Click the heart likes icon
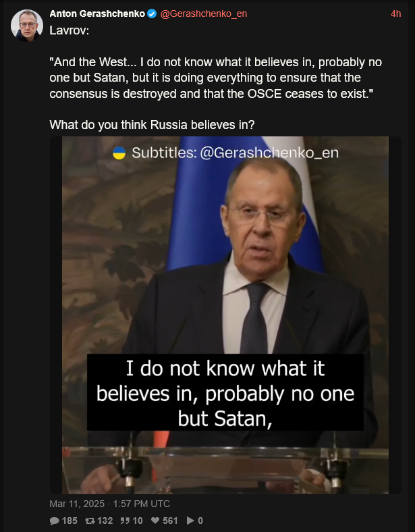415x532 pixels. point(155,521)
